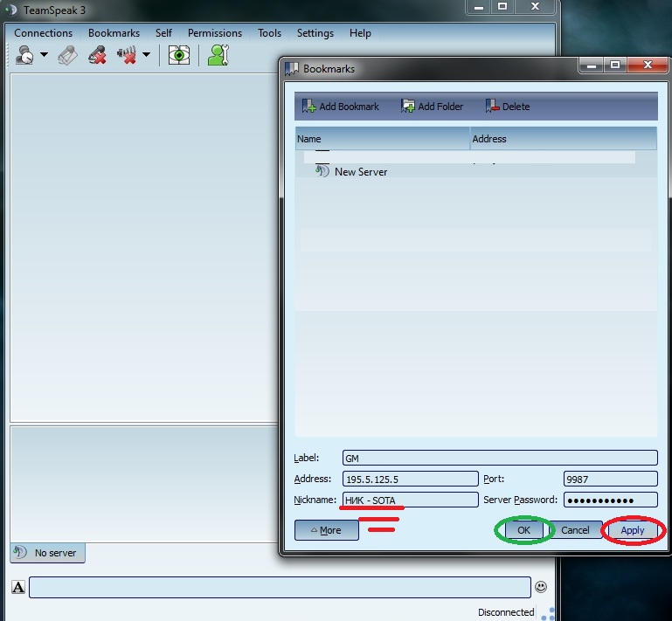Image resolution: width=672 pixels, height=621 pixels.
Task: Click the Disconnect from server icon
Action: 67,55
